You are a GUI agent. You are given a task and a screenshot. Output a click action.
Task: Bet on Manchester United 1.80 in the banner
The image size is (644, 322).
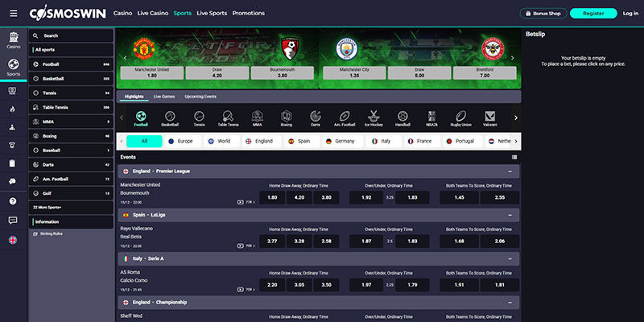[151, 72]
